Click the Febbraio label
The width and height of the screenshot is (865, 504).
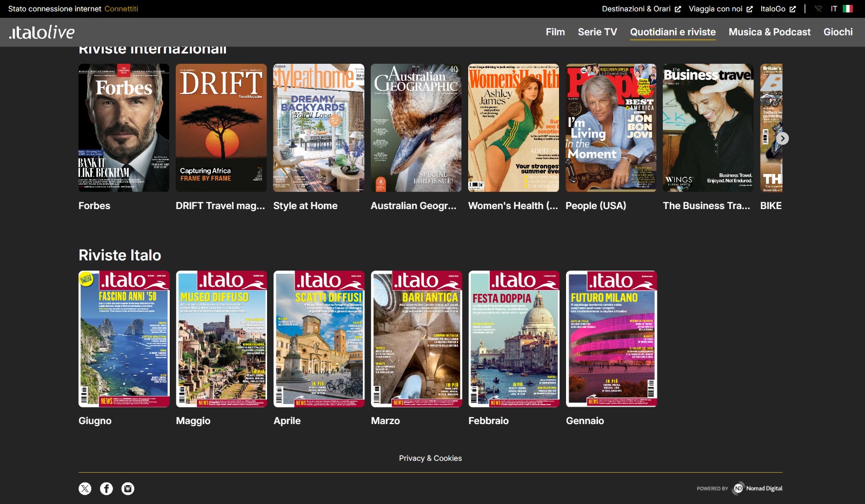coord(489,421)
